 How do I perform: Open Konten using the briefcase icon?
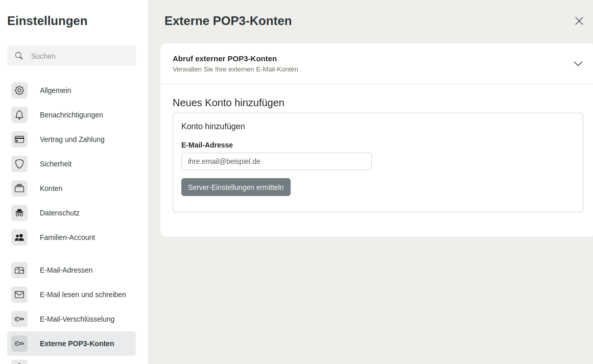(x=19, y=188)
